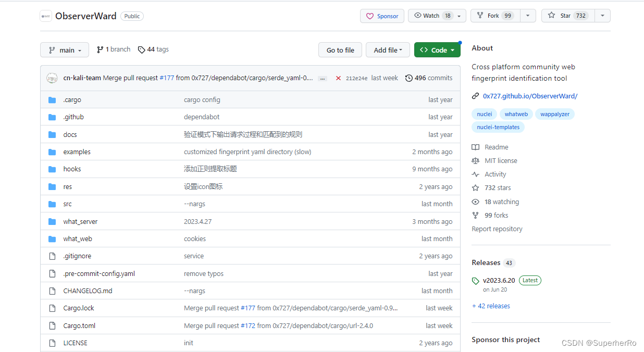Open the green Code dropdown

click(437, 50)
